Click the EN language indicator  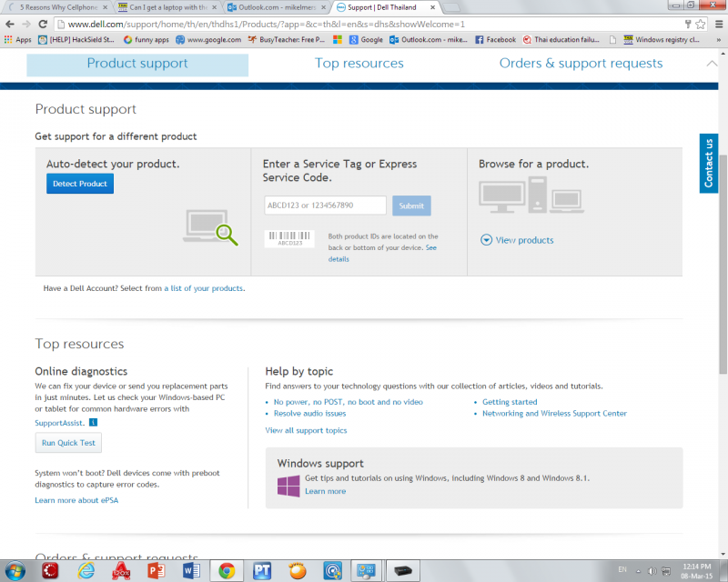622,569
